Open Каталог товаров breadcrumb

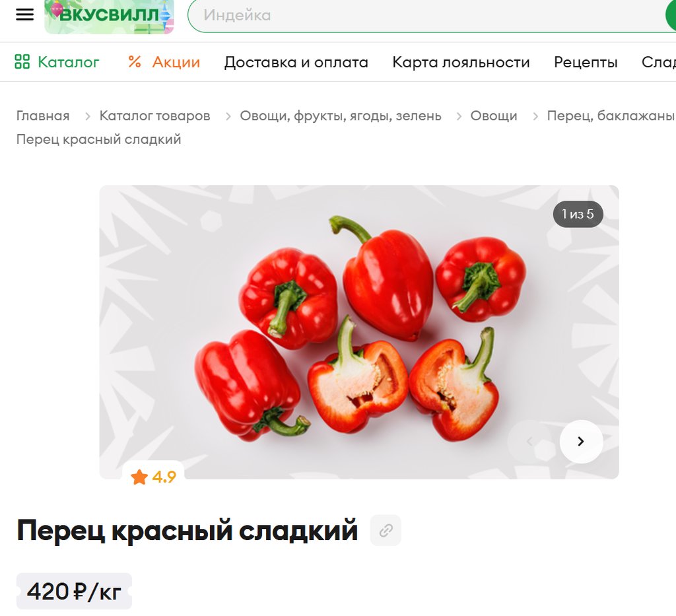click(x=154, y=116)
